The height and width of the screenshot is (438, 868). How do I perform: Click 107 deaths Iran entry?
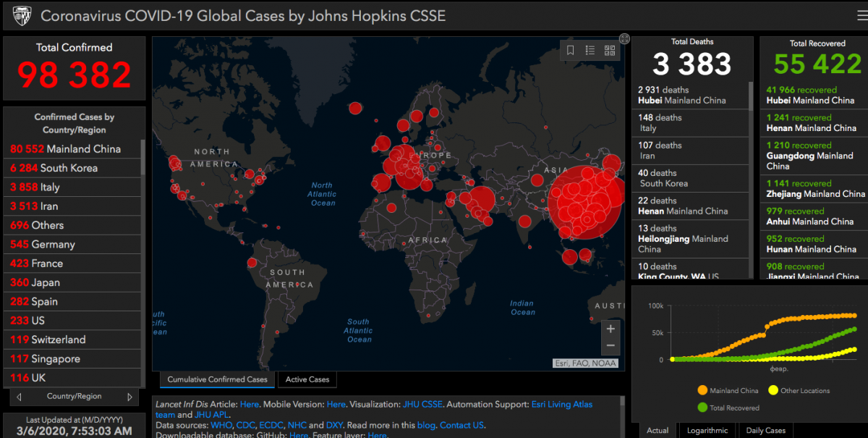[692, 151]
